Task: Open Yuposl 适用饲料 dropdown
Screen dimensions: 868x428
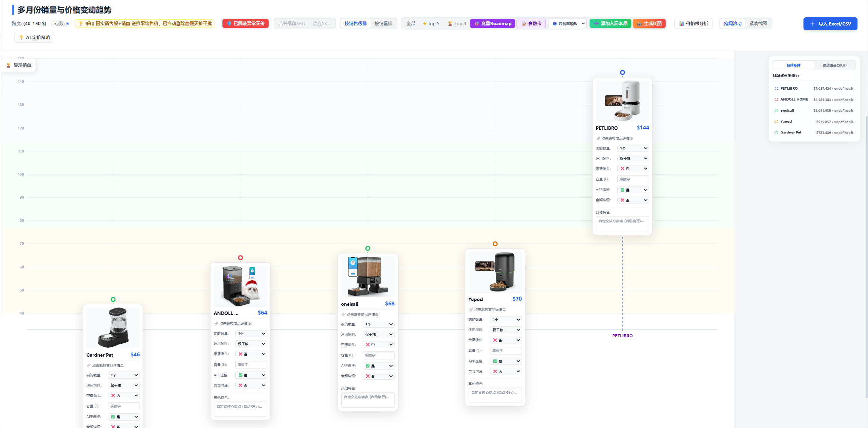Action: coord(506,330)
